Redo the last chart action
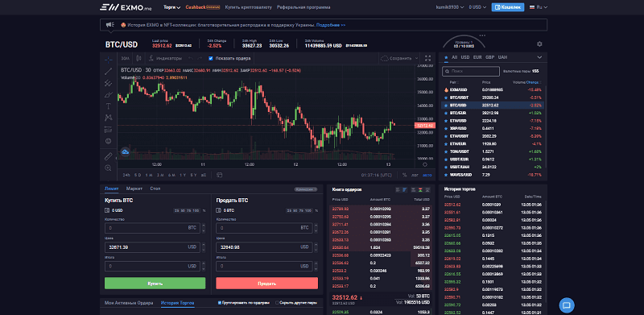 [200, 58]
